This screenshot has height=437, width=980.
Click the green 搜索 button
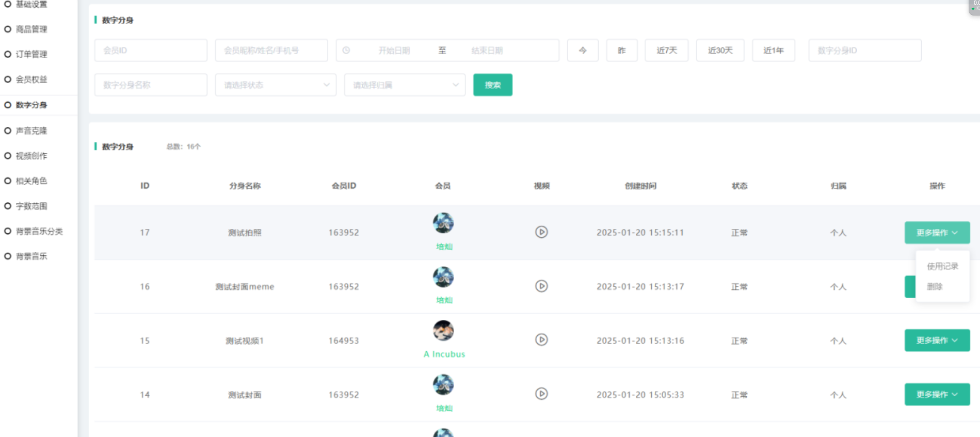pos(492,85)
